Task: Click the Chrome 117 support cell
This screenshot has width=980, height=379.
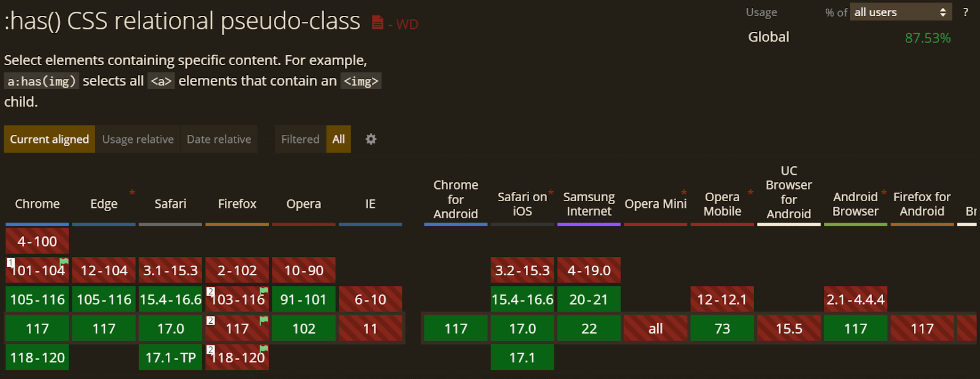Action: [37, 328]
